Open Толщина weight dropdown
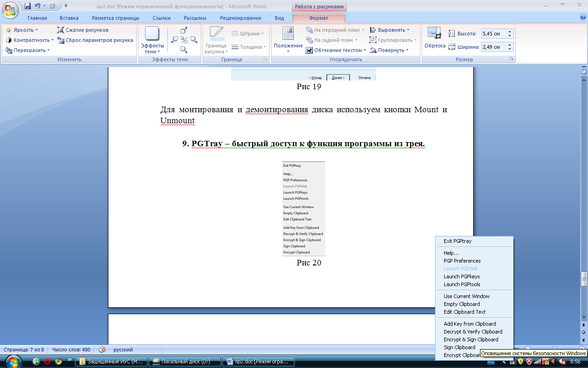Screen dimensions: 588x368 [x=249, y=47]
